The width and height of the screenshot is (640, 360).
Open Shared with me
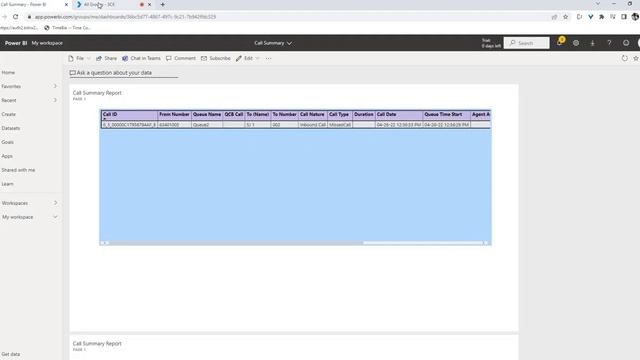click(x=18, y=170)
